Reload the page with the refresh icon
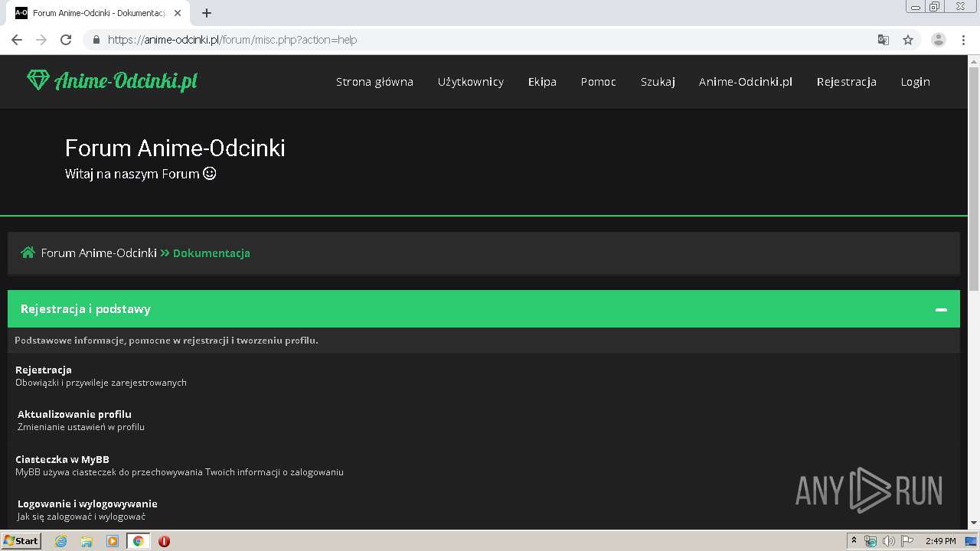Viewport: 980px width, 551px height. pos(66,40)
